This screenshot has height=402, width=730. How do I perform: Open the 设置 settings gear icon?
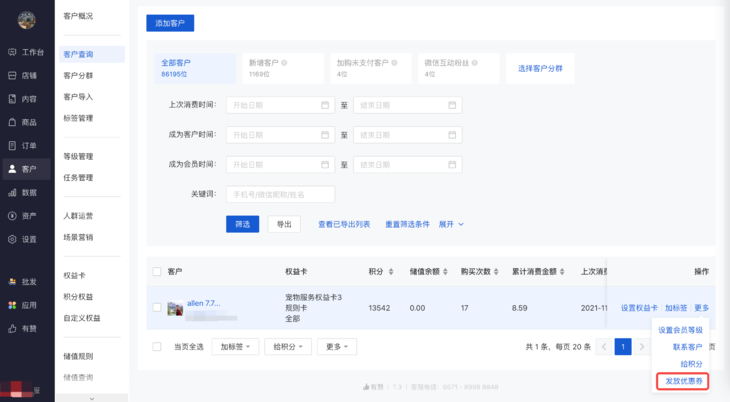tap(12, 239)
